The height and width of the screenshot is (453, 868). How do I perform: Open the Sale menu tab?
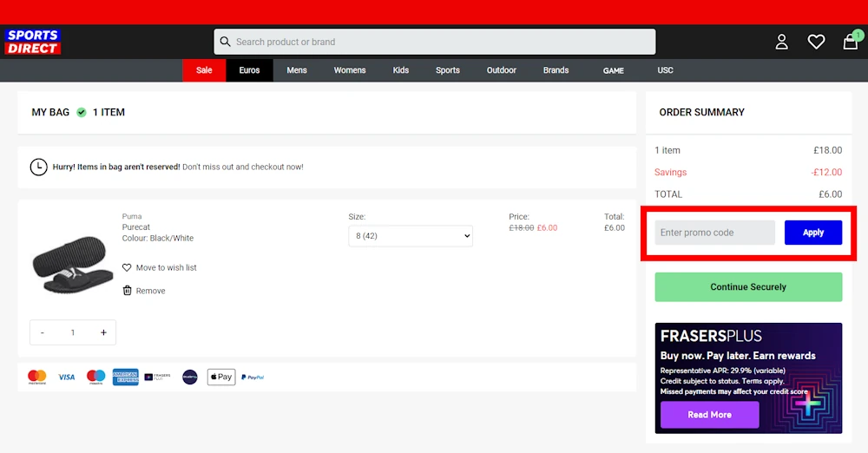tap(204, 70)
